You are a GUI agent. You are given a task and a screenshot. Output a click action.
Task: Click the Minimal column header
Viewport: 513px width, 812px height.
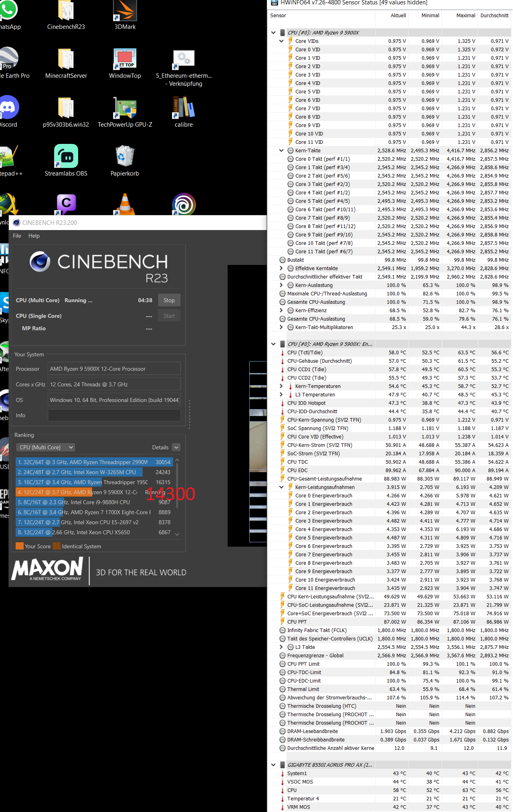point(425,16)
